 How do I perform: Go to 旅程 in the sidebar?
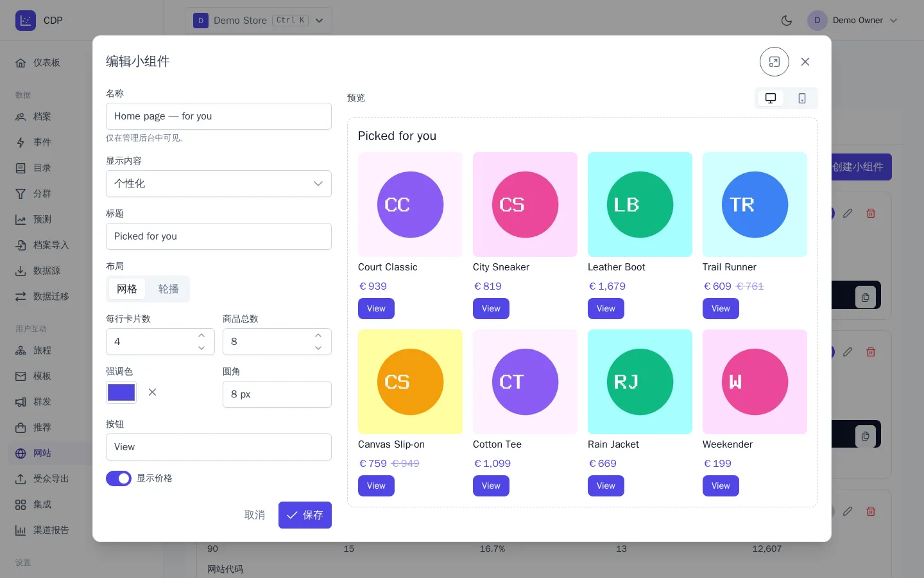42,351
